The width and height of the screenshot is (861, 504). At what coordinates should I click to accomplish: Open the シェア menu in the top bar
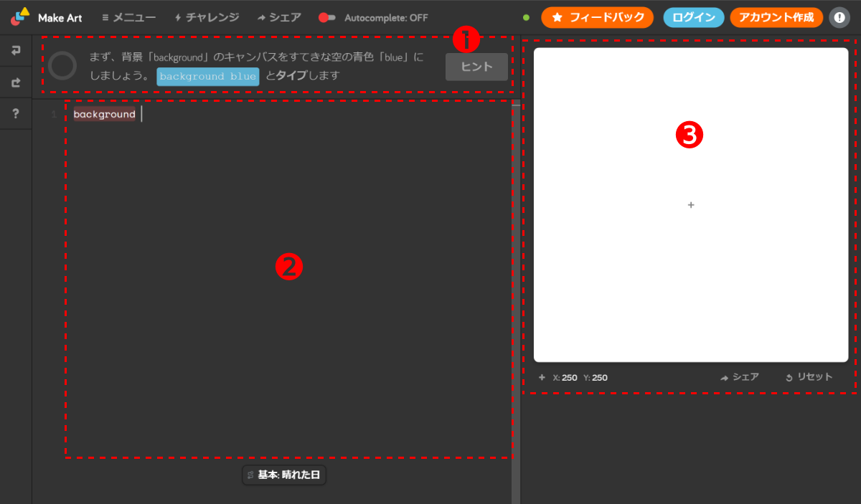point(281,17)
